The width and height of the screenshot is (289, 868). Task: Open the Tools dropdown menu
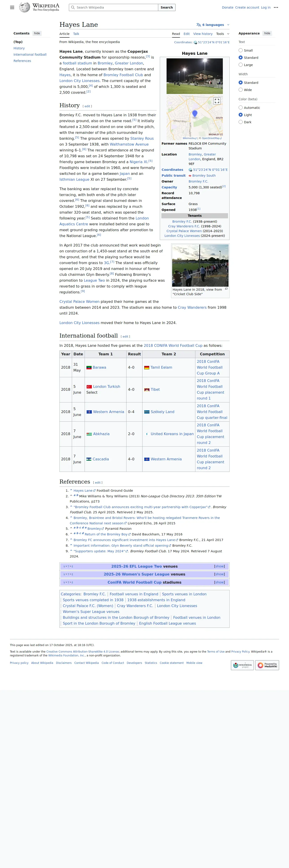click(223, 34)
